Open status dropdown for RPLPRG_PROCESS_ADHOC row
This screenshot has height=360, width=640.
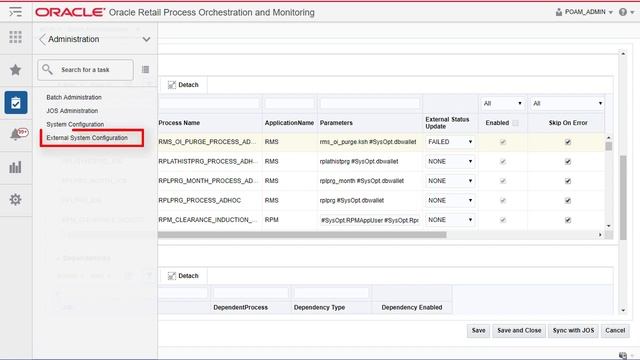(450, 200)
